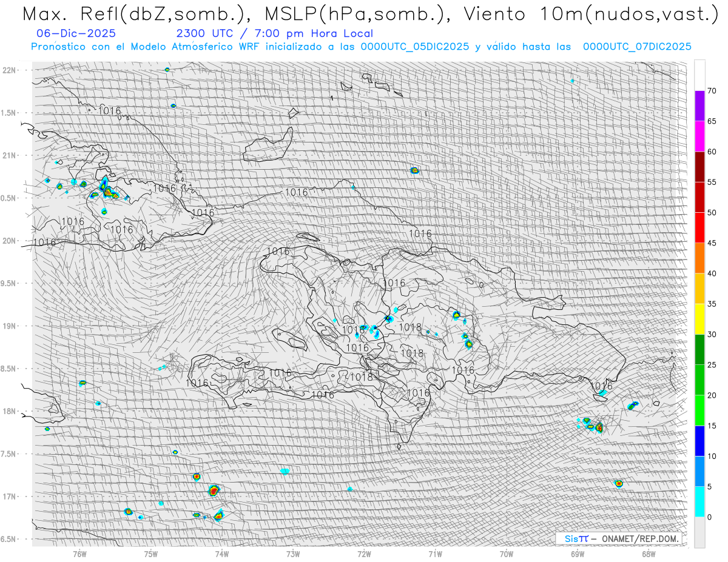Image resolution: width=728 pixels, height=562 pixels.
Task: Click the 76W longitude label
Action: coord(79,554)
